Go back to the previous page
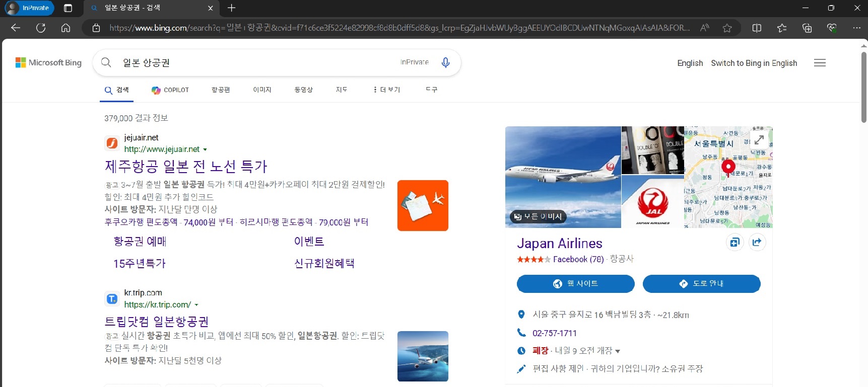Image resolution: width=868 pixels, height=387 pixels. (16, 28)
